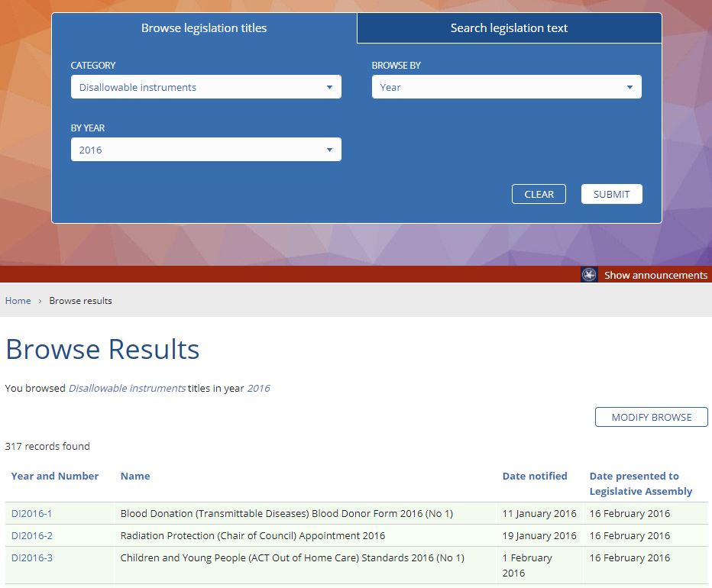The width and height of the screenshot is (712, 588).
Task: Expand the Browse By dropdown
Action: coord(506,87)
